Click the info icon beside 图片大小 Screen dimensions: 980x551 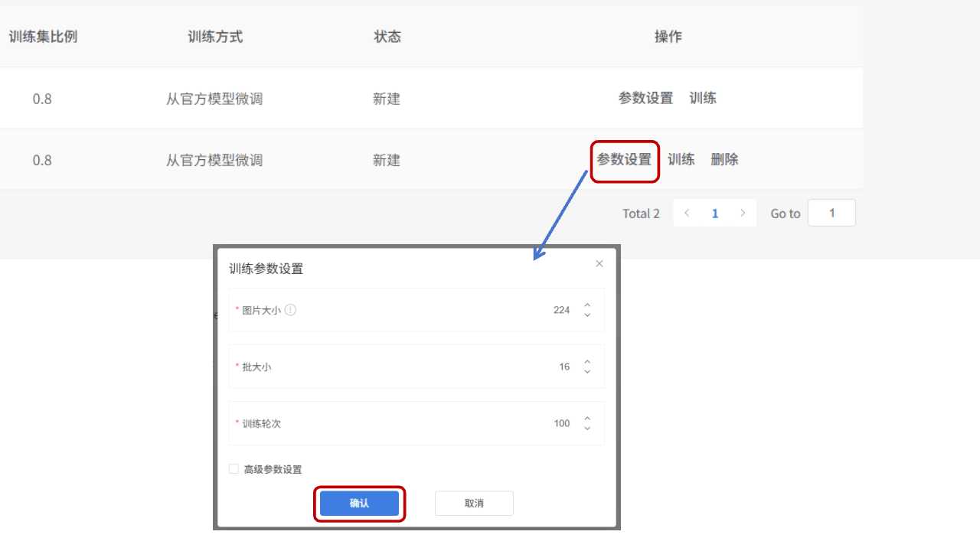coord(291,310)
